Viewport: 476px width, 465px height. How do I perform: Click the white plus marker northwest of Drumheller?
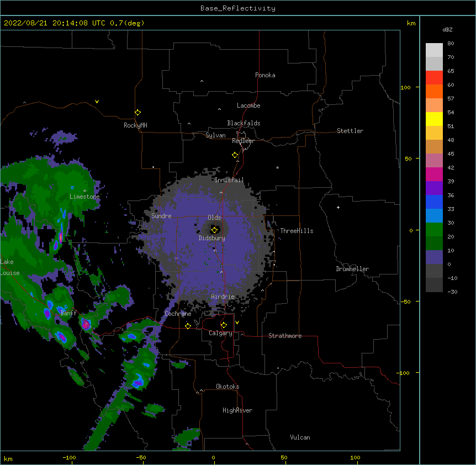338,207
